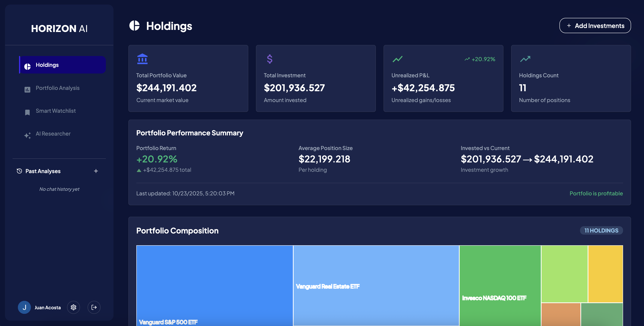The height and width of the screenshot is (326, 644).
Task: Click the Smart Watchlist bookmark icon
Action: point(27,112)
